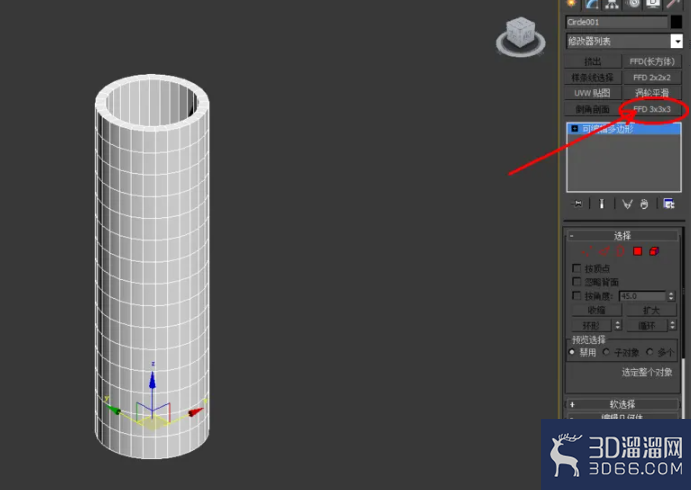
Task: Adjust the 循环 loop spinner
Action: tap(672, 325)
